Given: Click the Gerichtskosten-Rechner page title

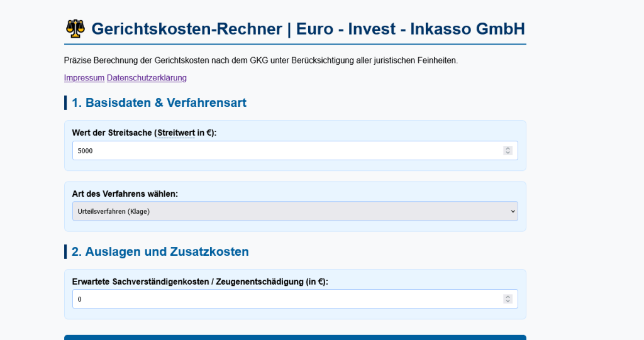Looking at the screenshot, I should click(308, 29).
